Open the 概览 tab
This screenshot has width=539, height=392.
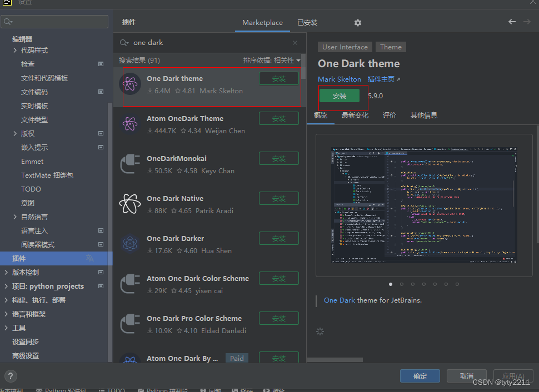click(321, 115)
